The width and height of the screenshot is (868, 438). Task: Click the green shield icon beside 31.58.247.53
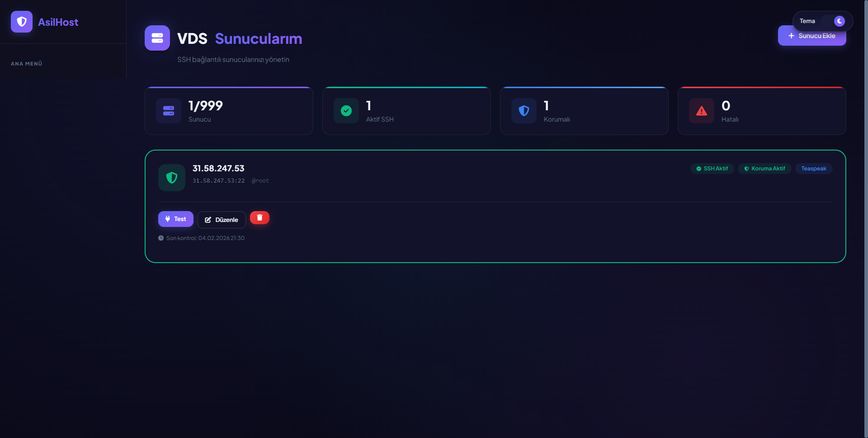(172, 178)
